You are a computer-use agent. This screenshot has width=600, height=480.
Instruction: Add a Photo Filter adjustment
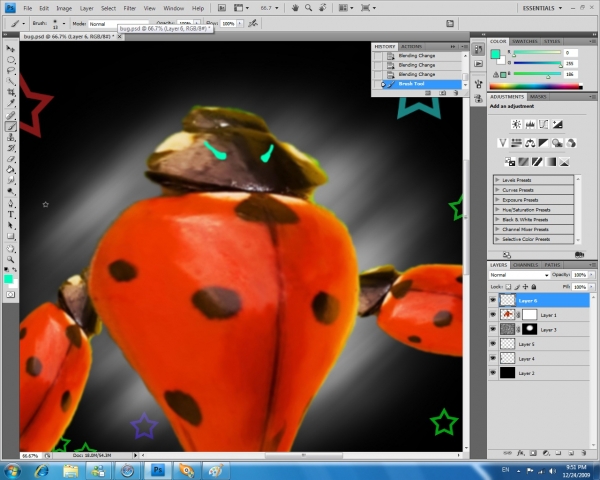557,143
